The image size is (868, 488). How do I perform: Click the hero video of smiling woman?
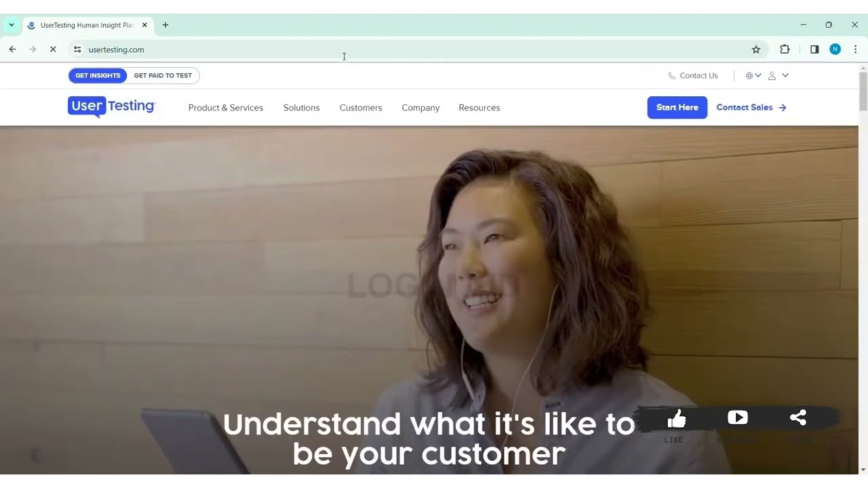pos(429,300)
